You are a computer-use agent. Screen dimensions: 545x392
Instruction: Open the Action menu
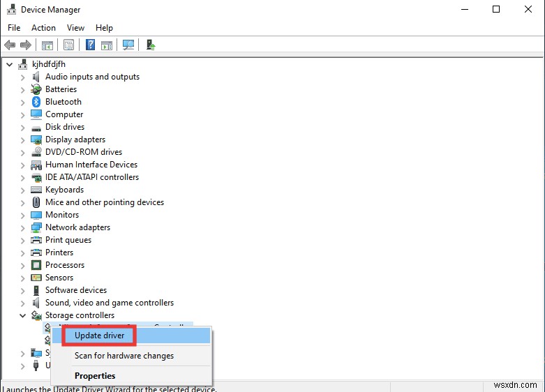coord(43,28)
